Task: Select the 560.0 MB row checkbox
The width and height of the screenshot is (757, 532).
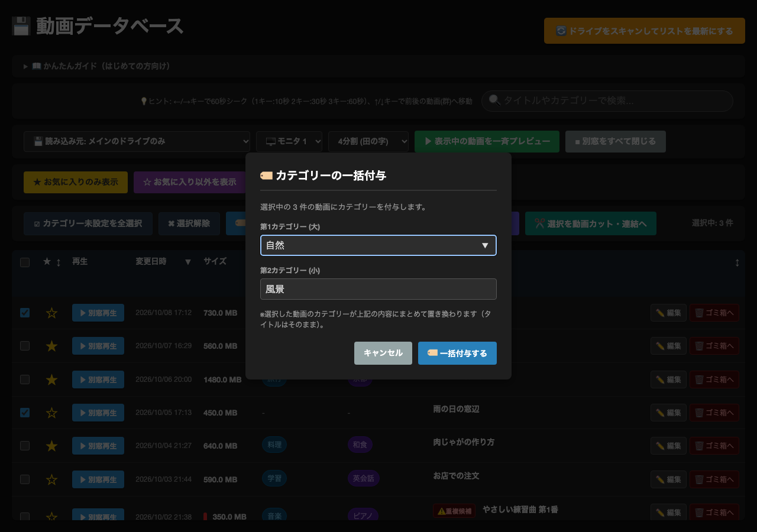Action: click(x=25, y=346)
